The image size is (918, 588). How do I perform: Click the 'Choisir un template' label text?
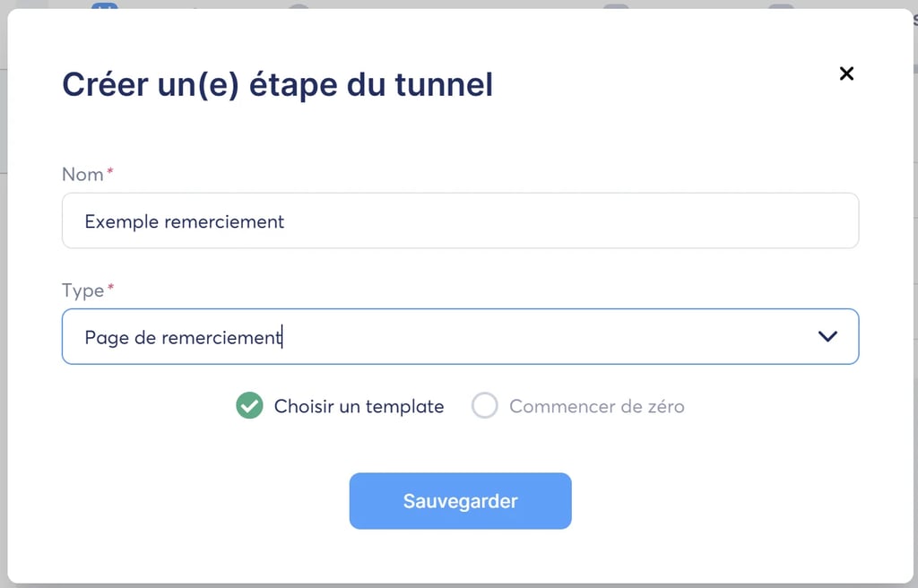tap(359, 406)
